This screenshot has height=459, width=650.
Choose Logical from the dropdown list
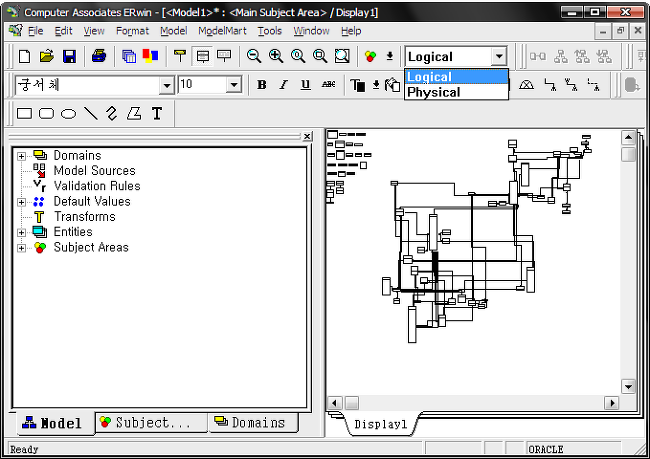[456, 77]
